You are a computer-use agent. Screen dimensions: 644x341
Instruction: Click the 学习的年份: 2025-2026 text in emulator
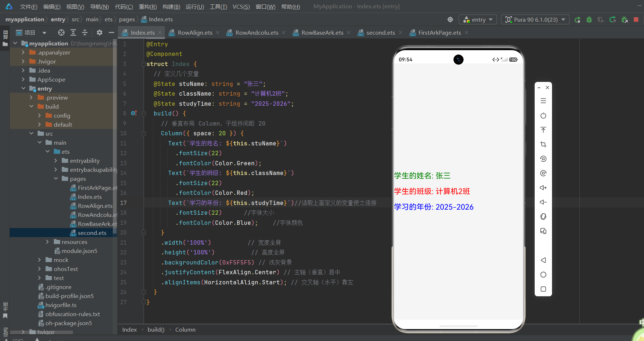tap(434, 207)
